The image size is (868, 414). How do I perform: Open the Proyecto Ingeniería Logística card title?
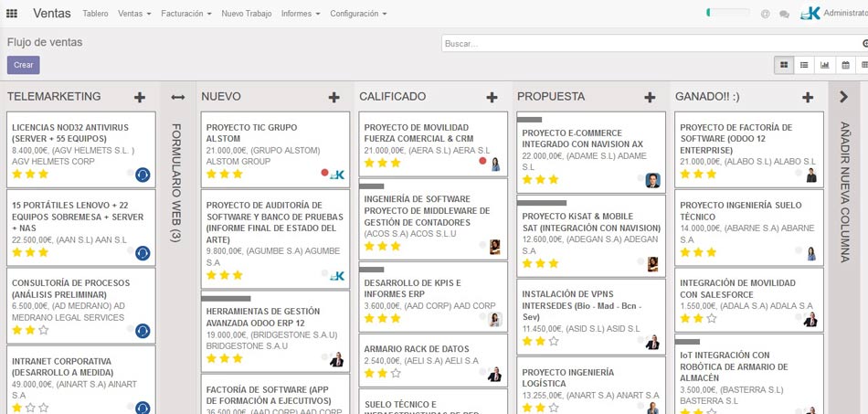(568, 378)
